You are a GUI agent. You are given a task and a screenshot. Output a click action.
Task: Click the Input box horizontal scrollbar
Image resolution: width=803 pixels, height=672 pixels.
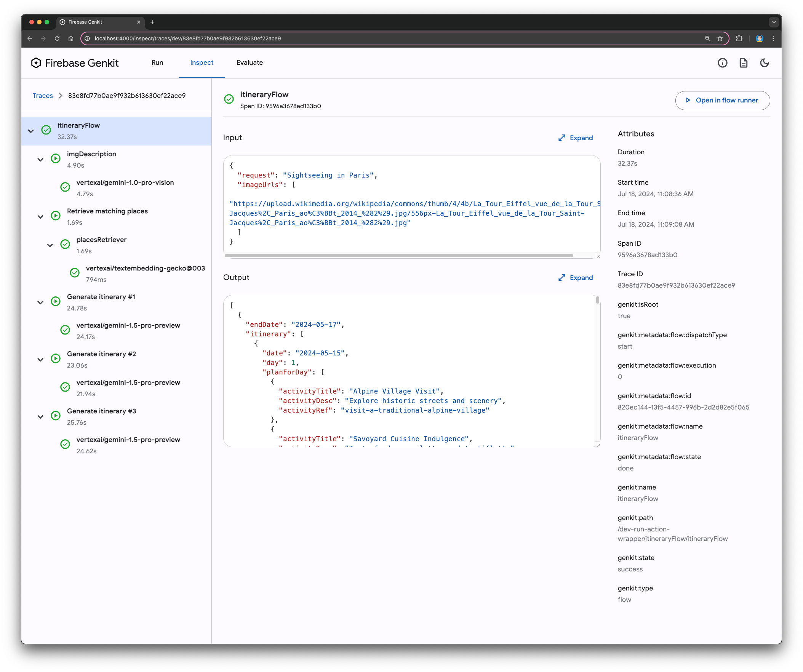point(399,256)
